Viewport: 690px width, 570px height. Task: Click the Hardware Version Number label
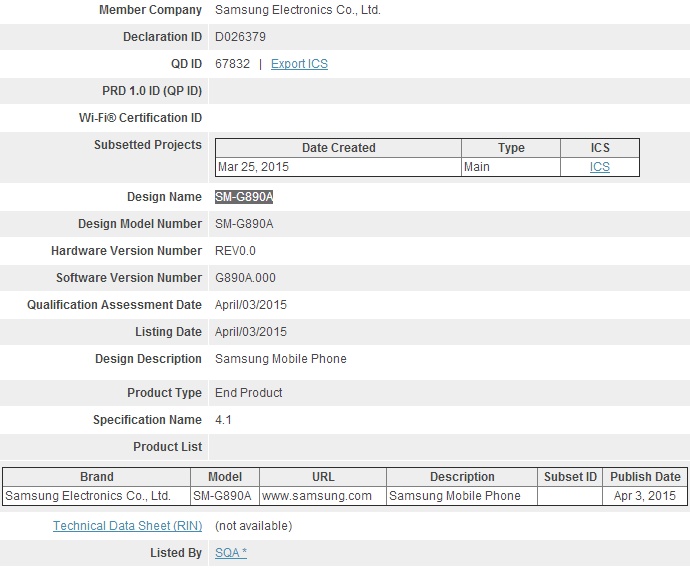(127, 251)
